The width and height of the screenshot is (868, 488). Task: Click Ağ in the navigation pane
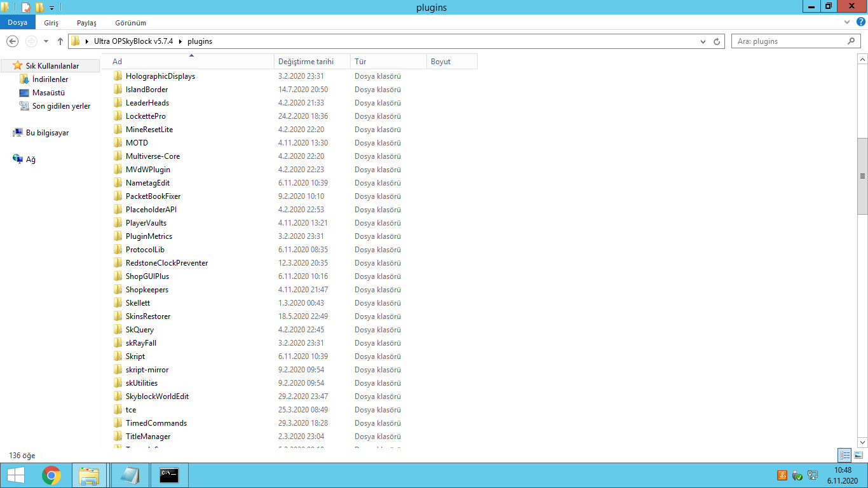(24, 159)
